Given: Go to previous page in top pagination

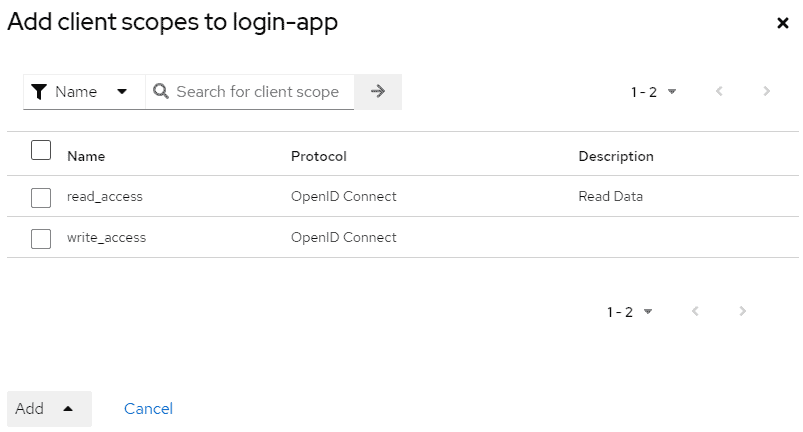Looking at the screenshot, I should click(x=719, y=91).
